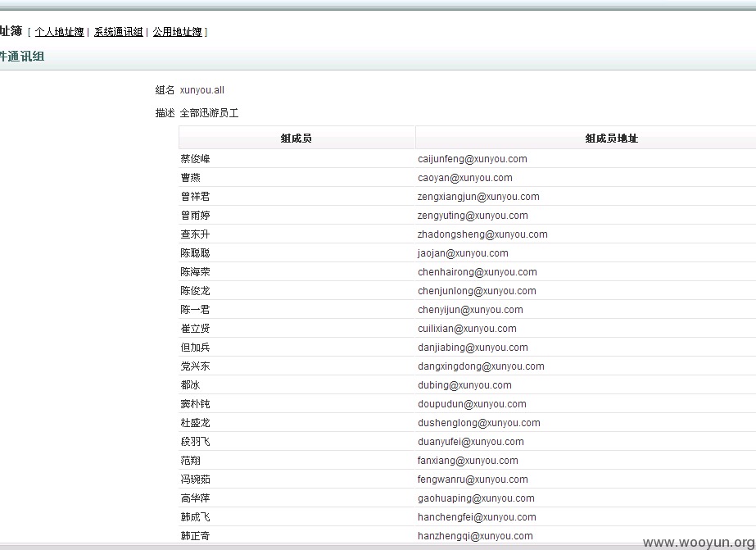
Task: Select email doupudun@xunyou.com
Action: tap(472, 404)
